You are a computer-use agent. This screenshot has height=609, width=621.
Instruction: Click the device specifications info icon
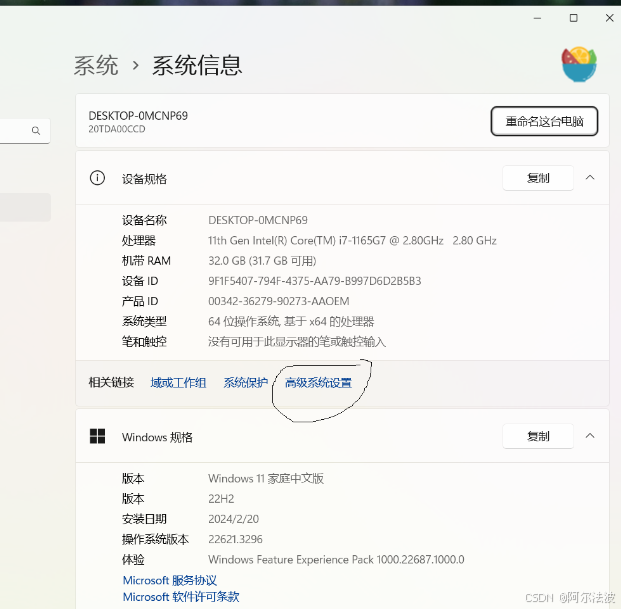tap(97, 178)
